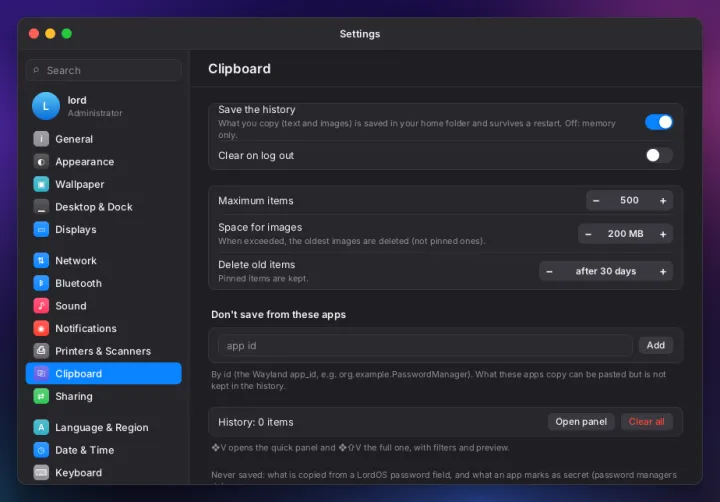720x502 pixels.
Task: Click the after 30 days value
Action: point(606,271)
